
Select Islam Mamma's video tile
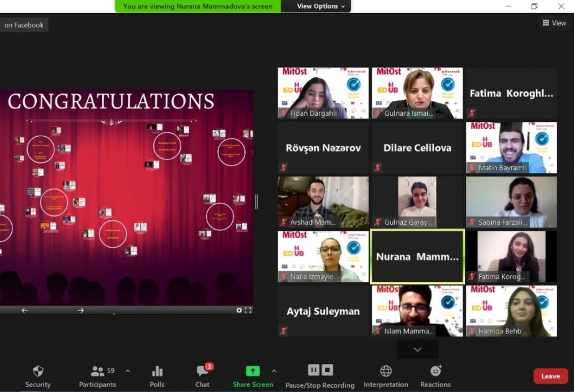coord(417,310)
